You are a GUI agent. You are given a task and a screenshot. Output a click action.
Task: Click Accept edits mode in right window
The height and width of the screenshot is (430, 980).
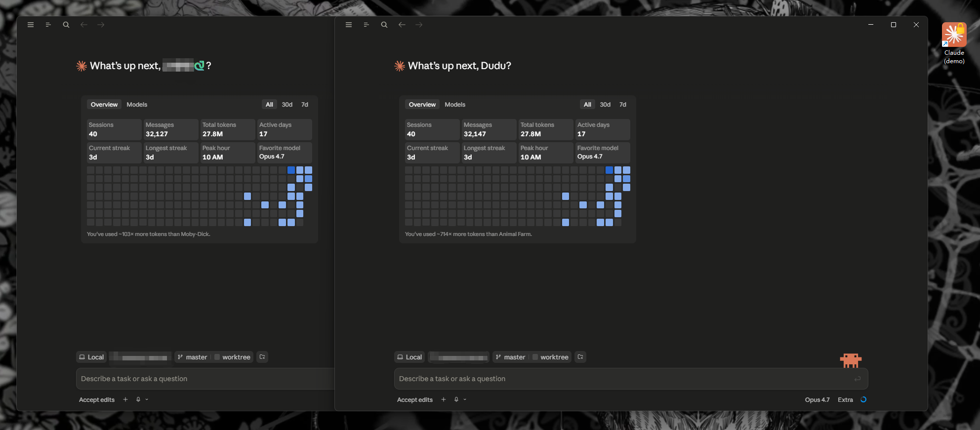click(415, 399)
